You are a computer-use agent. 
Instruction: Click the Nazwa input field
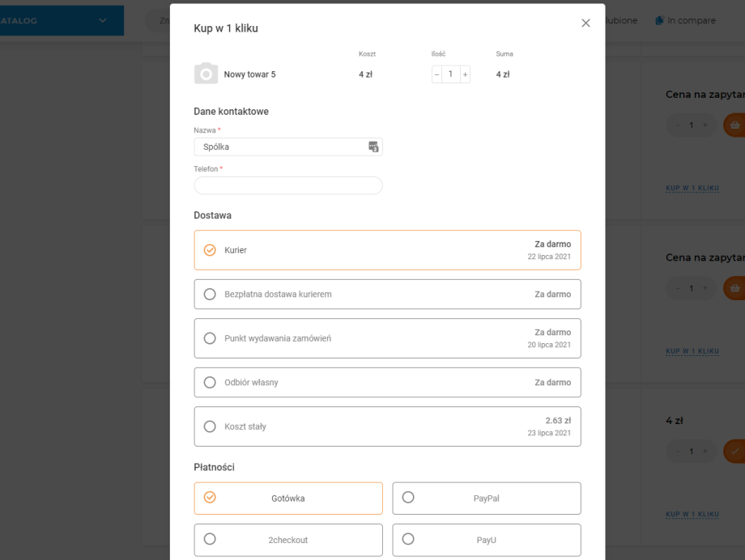click(288, 146)
